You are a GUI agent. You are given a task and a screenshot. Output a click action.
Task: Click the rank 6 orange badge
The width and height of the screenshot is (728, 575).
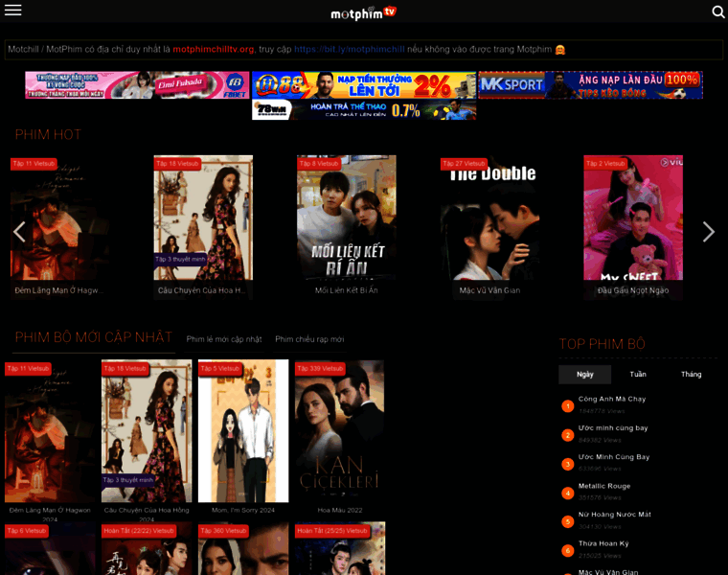click(x=567, y=551)
